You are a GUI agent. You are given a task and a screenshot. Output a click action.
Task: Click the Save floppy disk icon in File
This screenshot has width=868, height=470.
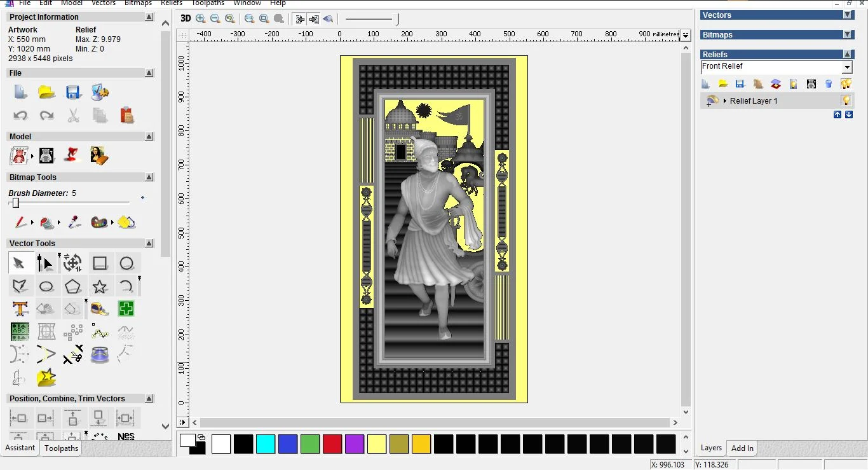click(73, 92)
